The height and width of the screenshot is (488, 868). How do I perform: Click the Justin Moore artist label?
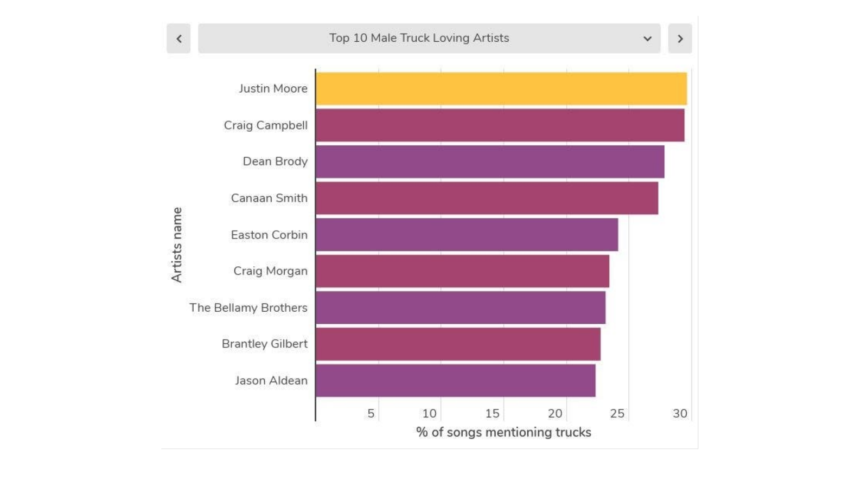pos(273,88)
